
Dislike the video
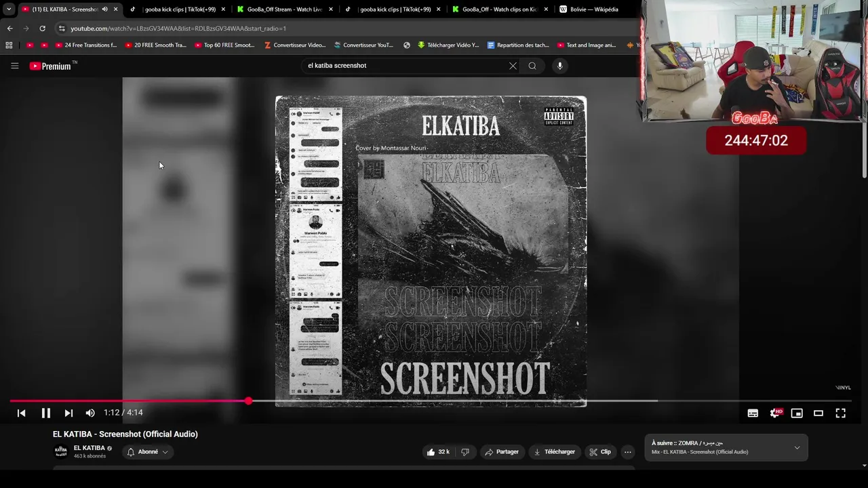[465, 452]
